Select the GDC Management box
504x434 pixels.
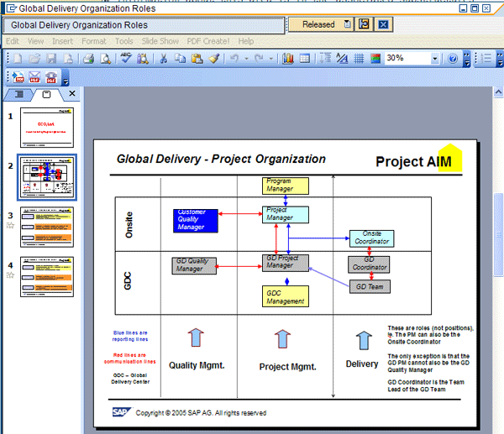click(286, 296)
